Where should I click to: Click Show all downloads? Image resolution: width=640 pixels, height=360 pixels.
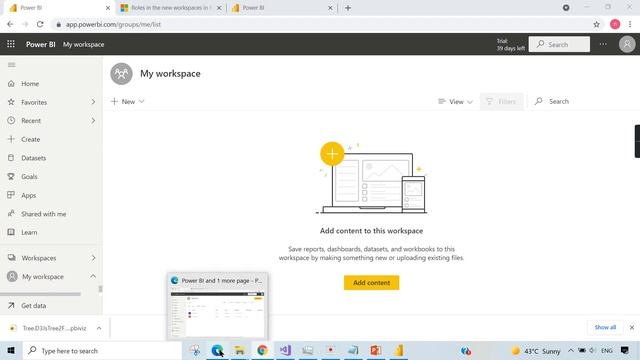tap(605, 327)
